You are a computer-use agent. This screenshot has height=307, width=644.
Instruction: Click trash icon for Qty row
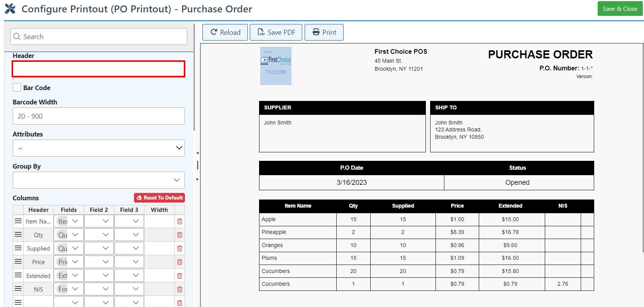180,235
